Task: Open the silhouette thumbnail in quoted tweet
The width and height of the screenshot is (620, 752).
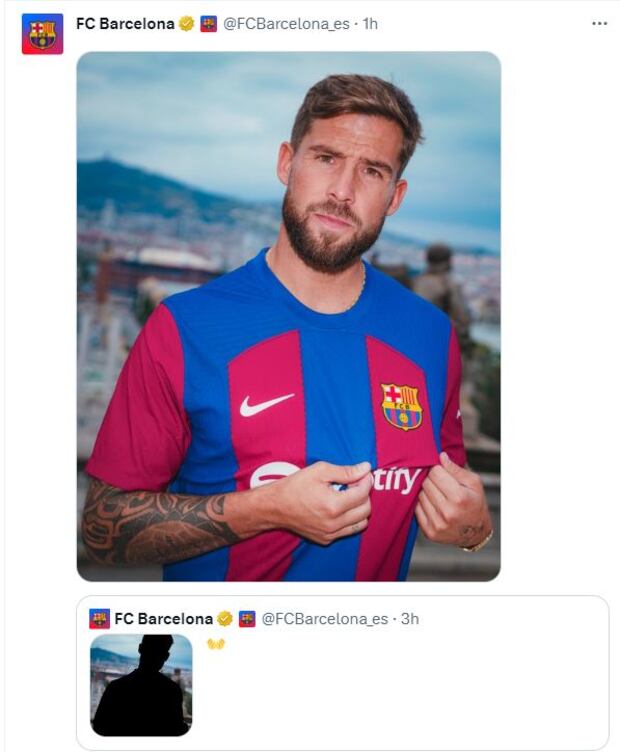Action: [140, 685]
